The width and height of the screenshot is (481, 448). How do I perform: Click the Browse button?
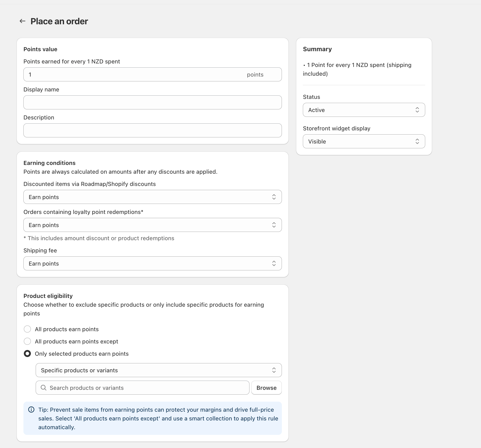point(266,388)
